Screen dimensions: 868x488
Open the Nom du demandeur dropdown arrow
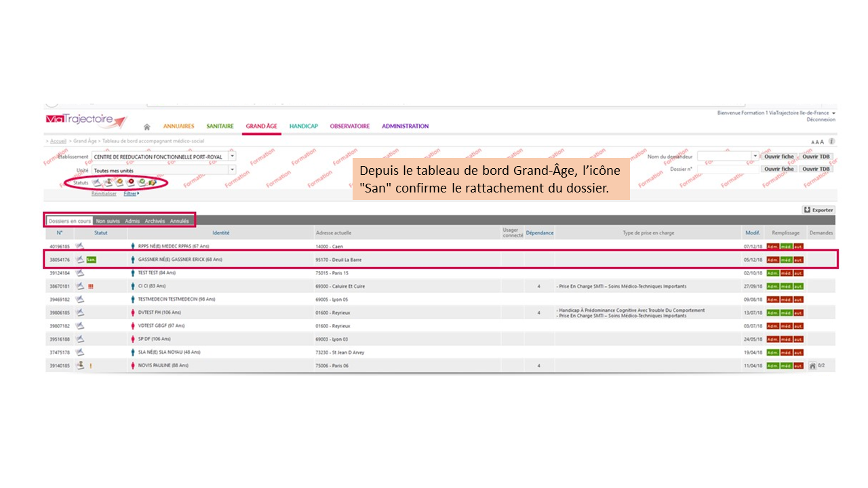pyautogui.click(x=755, y=157)
